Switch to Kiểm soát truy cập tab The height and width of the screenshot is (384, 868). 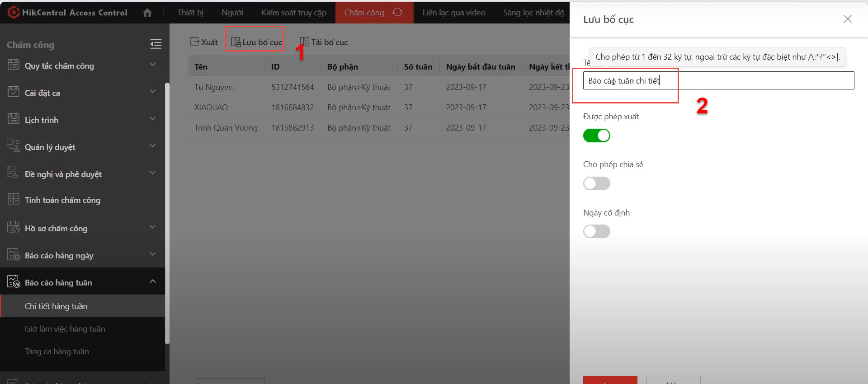tap(293, 13)
